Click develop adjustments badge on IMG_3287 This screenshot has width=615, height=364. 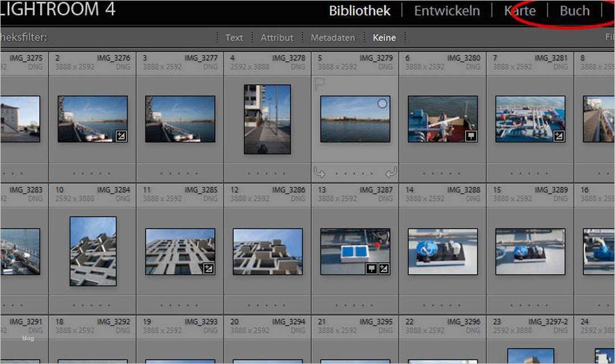point(384,268)
